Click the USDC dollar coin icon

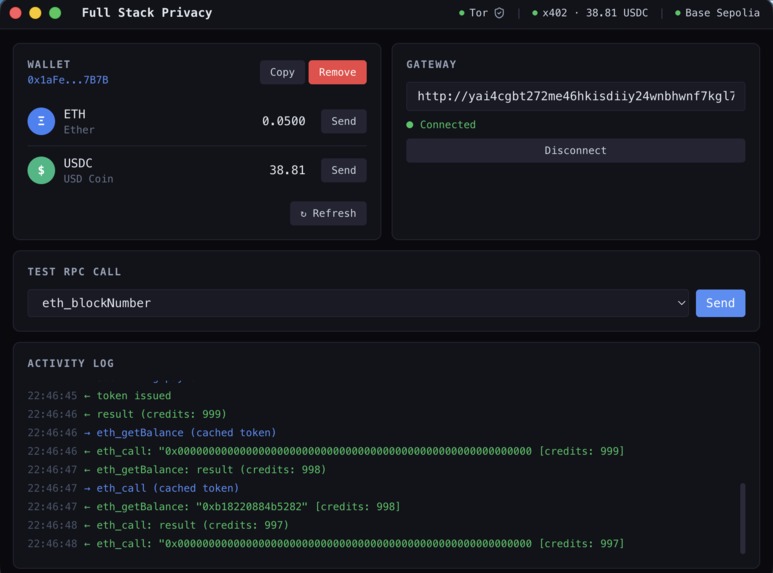click(41, 170)
